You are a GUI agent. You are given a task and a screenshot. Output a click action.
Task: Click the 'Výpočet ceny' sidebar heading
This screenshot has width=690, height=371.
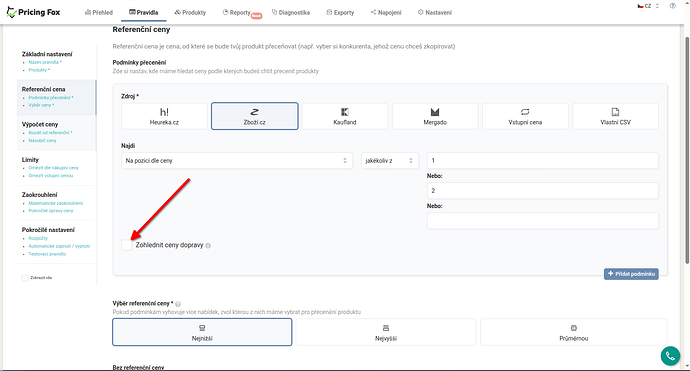click(x=40, y=125)
